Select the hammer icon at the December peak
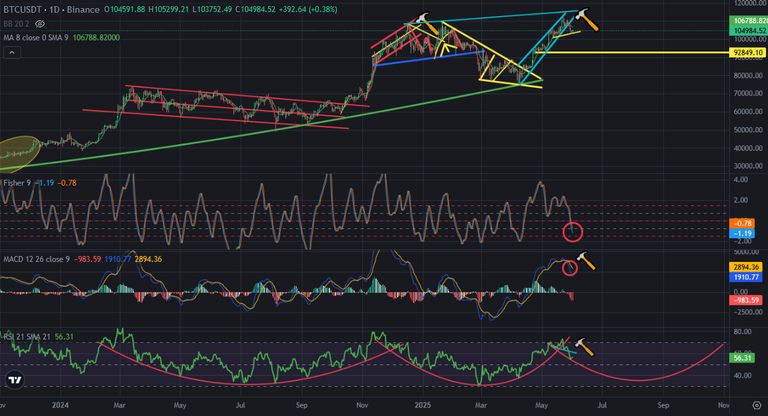This screenshot has height=416, width=768. tap(427, 23)
